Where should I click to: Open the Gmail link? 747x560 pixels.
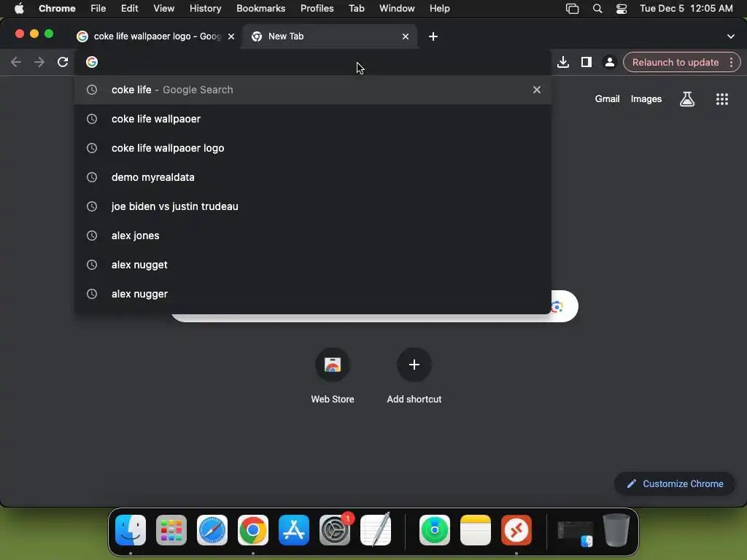pyautogui.click(x=607, y=99)
